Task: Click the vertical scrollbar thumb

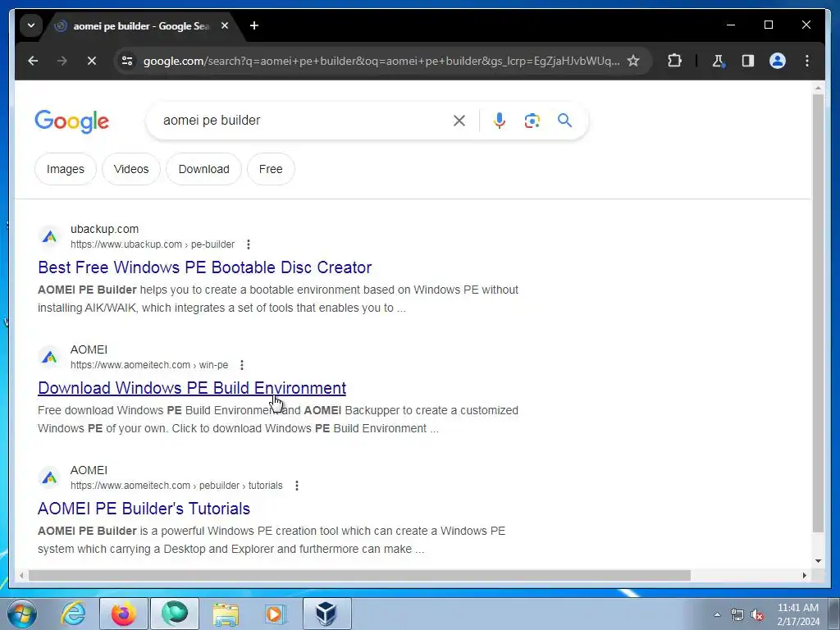Action: click(818, 313)
